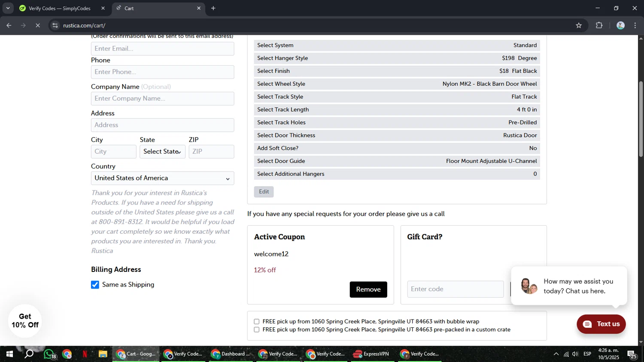Click the browser back arrow

coord(9,25)
